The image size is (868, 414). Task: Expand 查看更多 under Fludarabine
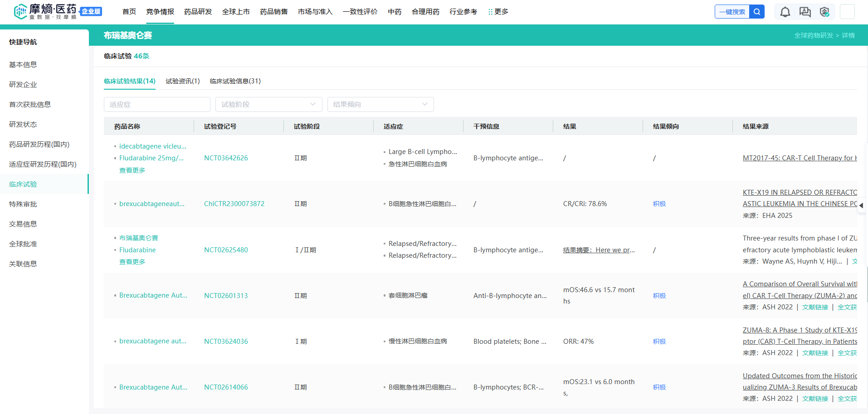pos(132,262)
